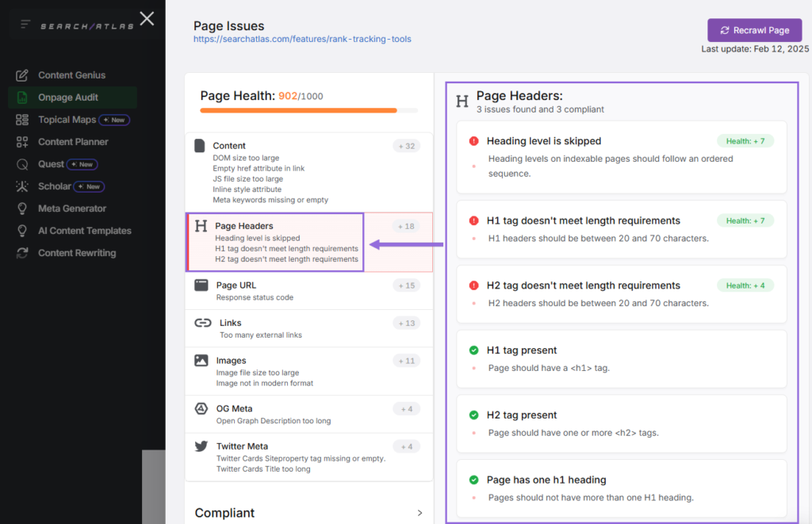Click the hamburger menu icon beside Search Atlas logo
The image size is (812, 524).
[25, 25]
